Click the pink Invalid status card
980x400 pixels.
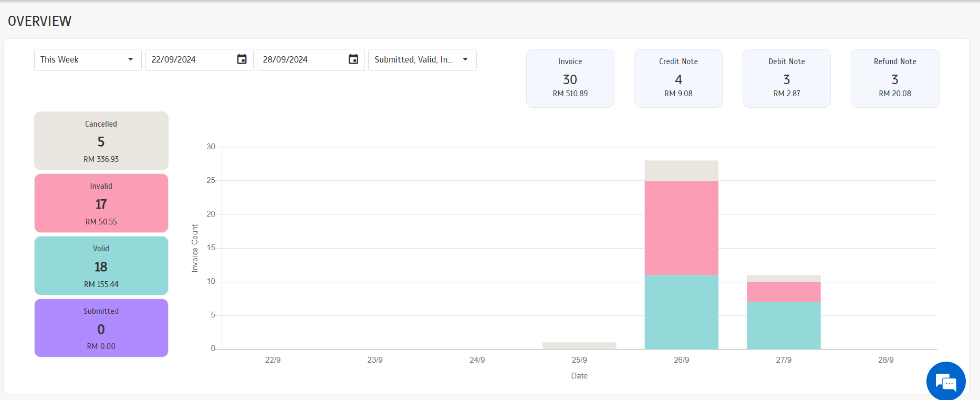point(101,203)
